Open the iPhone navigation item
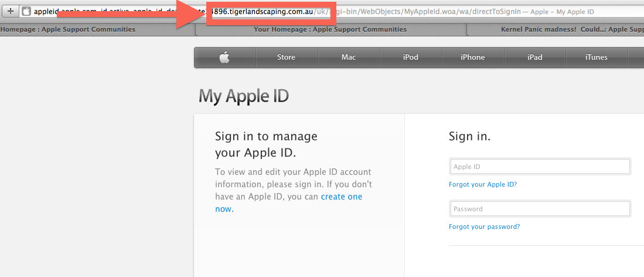The height and width of the screenshot is (277, 644). point(473,58)
